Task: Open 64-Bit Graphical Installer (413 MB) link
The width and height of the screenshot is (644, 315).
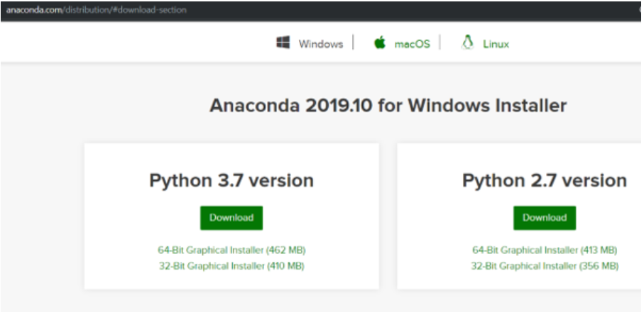Action: [545, 250]
